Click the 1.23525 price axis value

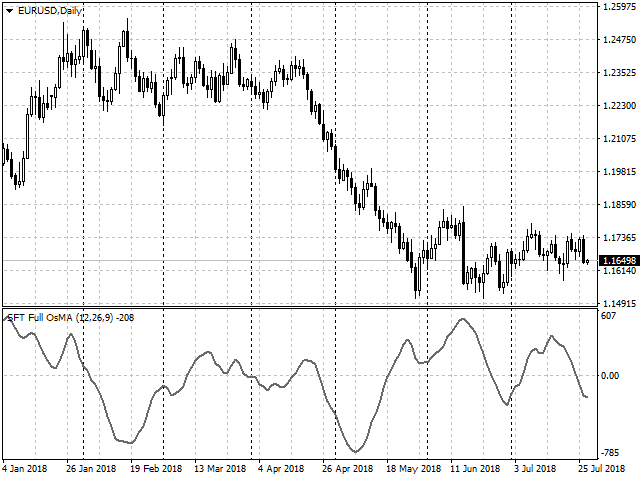[x=619, y=73]
